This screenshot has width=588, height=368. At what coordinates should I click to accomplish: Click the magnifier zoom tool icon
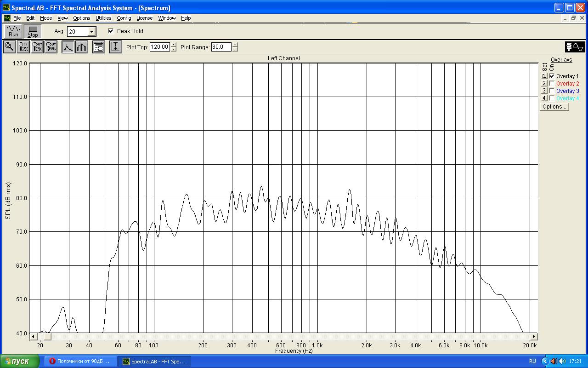9,47
